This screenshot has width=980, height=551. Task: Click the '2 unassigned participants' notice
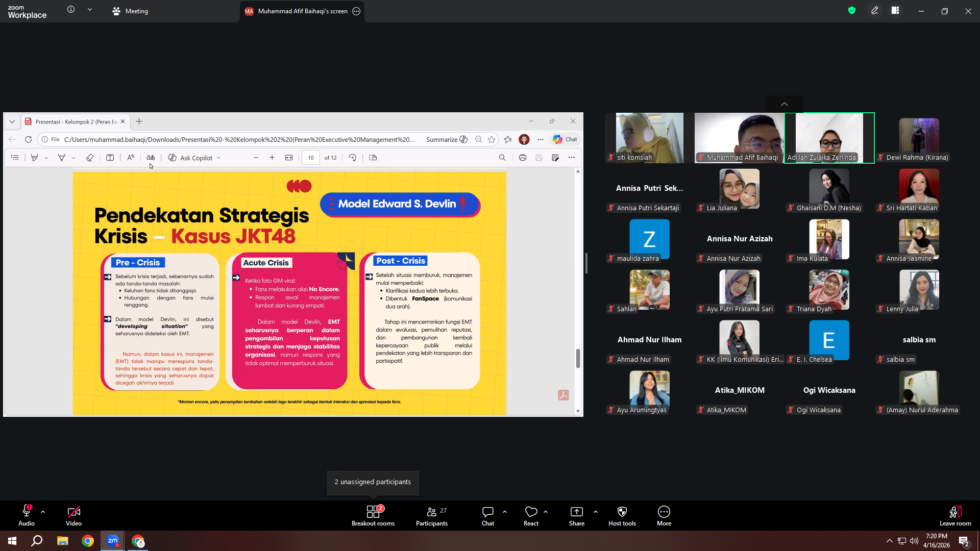(x=373, y=482)
